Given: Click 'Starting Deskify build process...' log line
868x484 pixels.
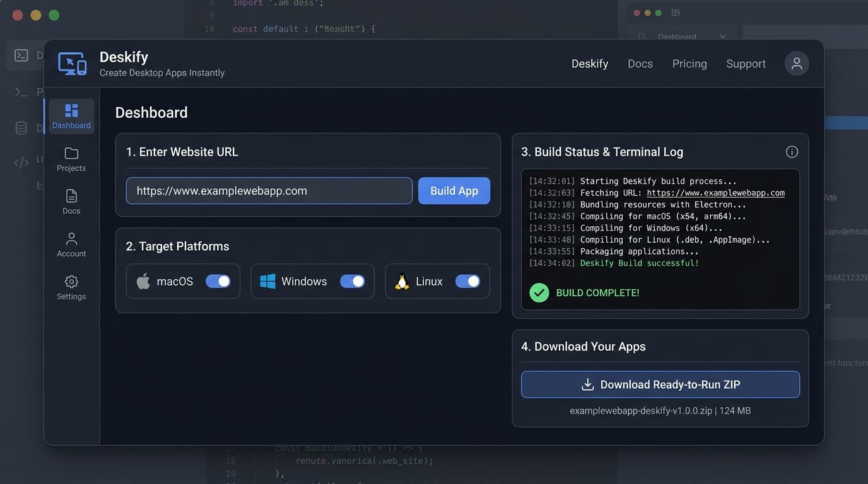Looking at the screenshot, I should coord(659,181).
